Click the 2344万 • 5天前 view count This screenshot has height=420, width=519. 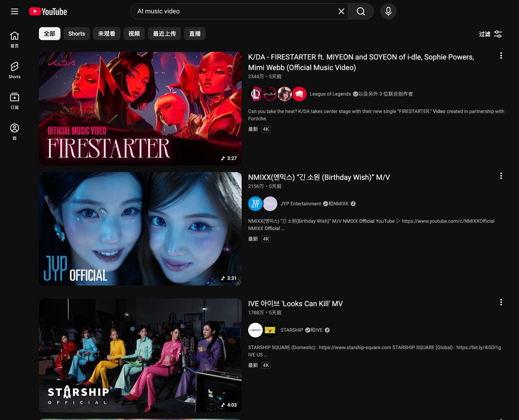[265, 76]
